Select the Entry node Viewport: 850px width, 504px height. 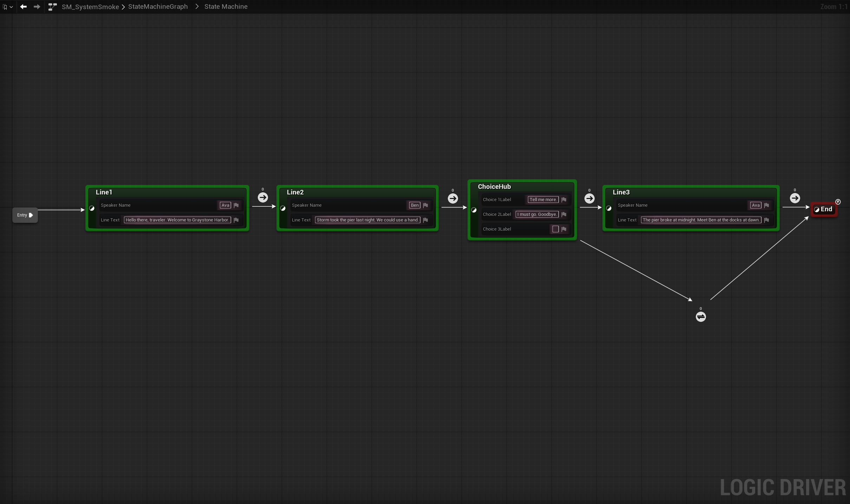pos(25,215)
